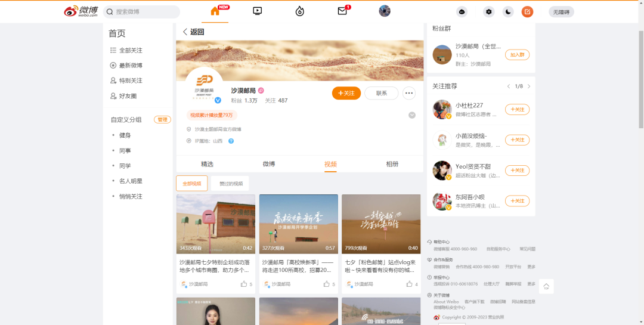Open the settings gear icon

point(489,12)
